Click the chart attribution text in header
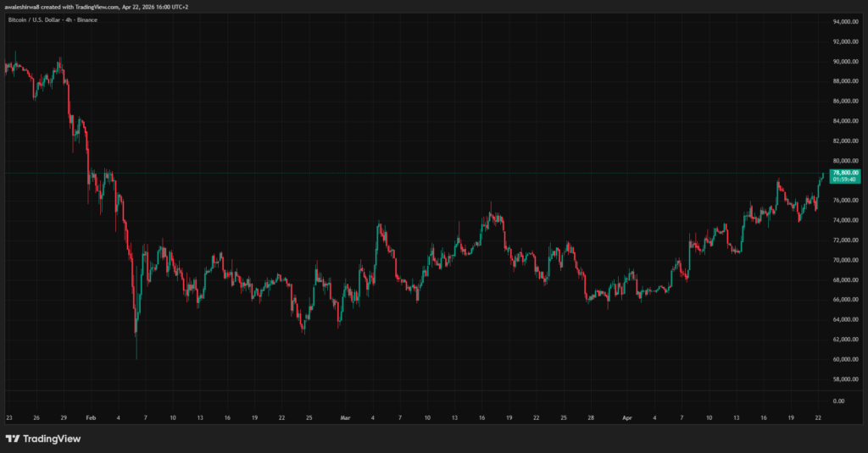The image size is (868, 453). [x=95, y=6]
